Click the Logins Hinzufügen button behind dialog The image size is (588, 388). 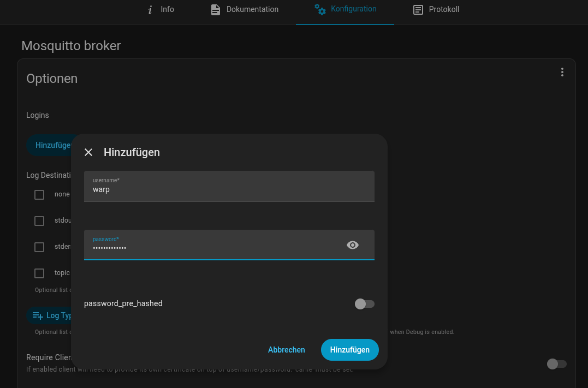coord(49,145)
